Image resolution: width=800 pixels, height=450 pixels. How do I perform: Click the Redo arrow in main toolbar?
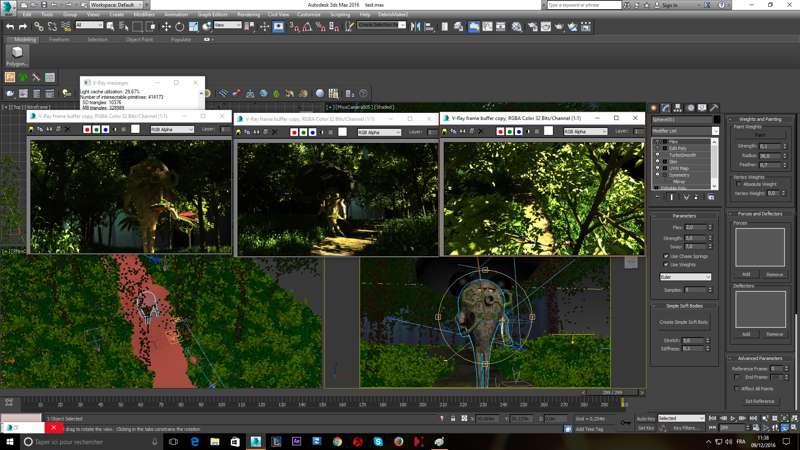pyautogui.click(x=23, y=27)
